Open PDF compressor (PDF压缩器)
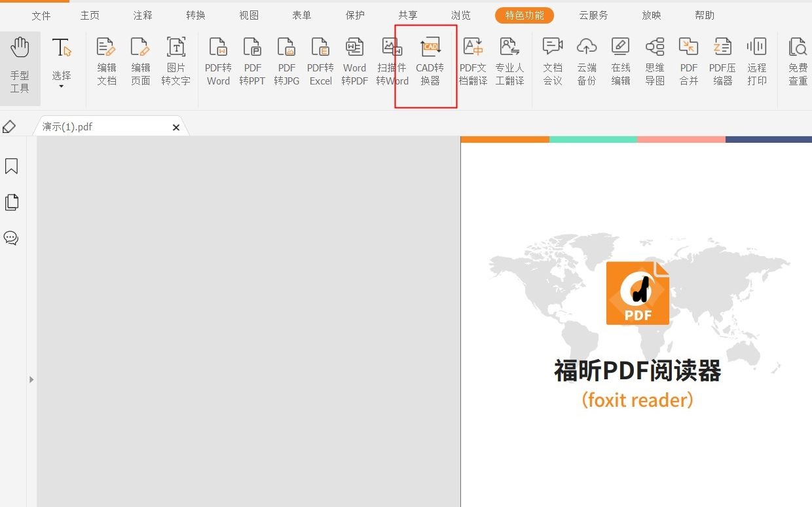812x507 pixels. [723, 62]
